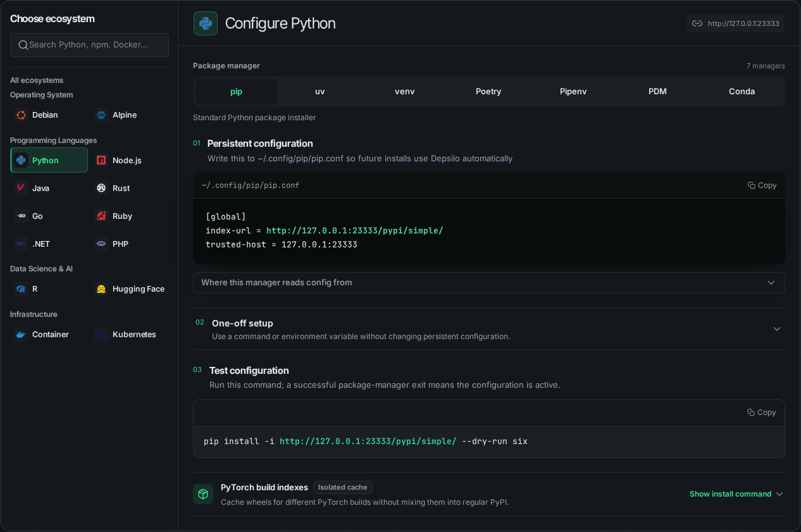Show the PyTorch install command

736,494
